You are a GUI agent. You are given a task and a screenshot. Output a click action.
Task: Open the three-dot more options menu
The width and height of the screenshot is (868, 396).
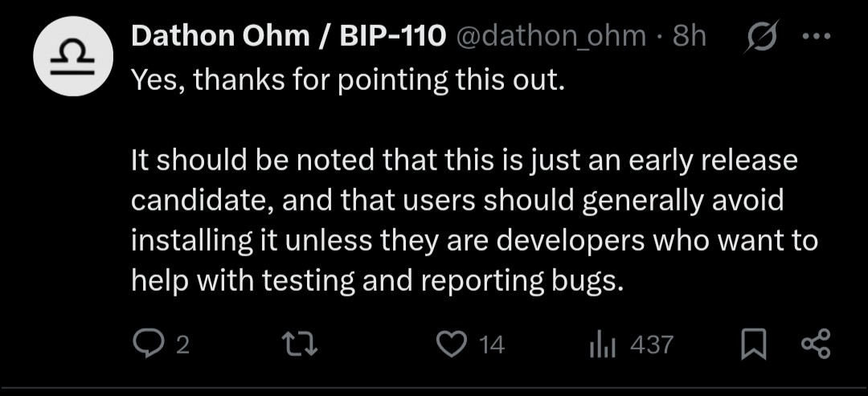pyautogui.click(x=818, y=36)
